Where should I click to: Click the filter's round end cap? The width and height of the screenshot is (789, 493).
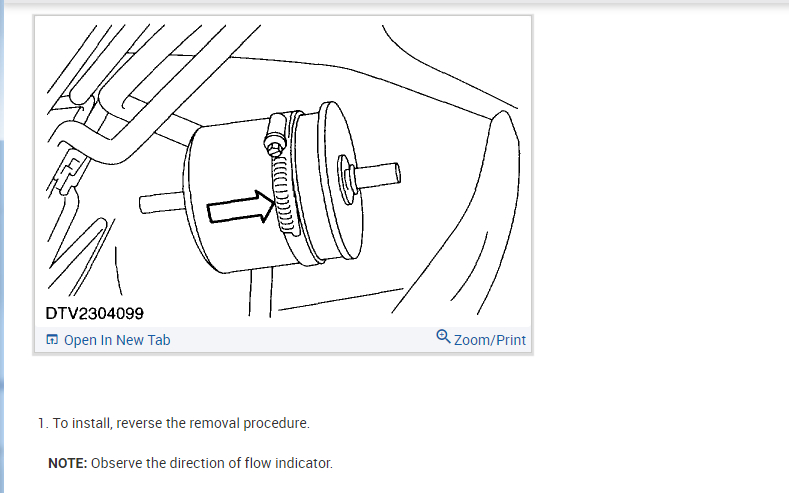pyautogui.click(x=341, y=180)
